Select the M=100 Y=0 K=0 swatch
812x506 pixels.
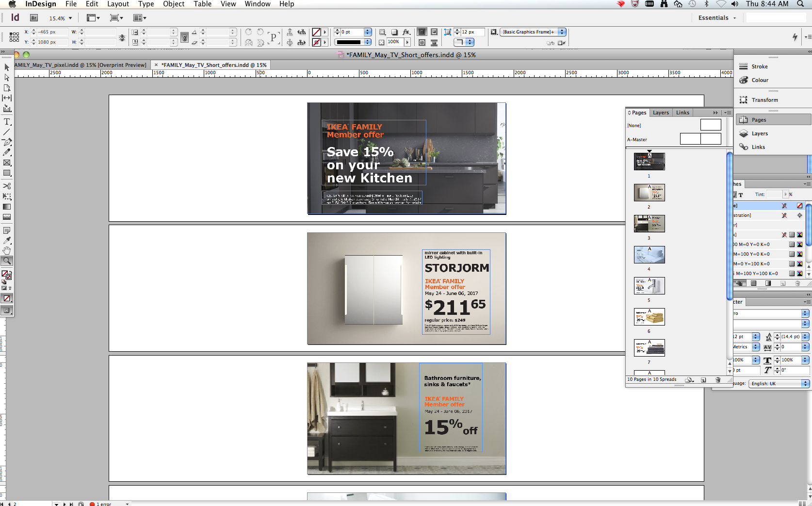click(768, 254)
